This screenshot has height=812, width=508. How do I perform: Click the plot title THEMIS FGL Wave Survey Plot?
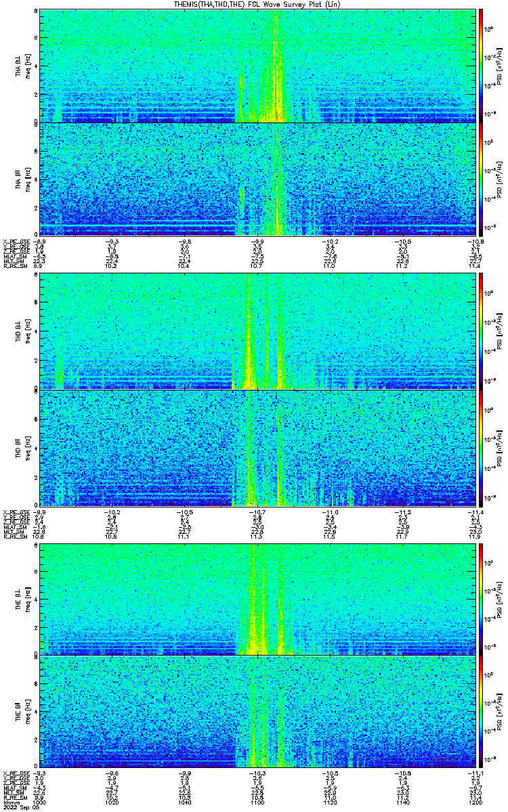tap(257, 5)
